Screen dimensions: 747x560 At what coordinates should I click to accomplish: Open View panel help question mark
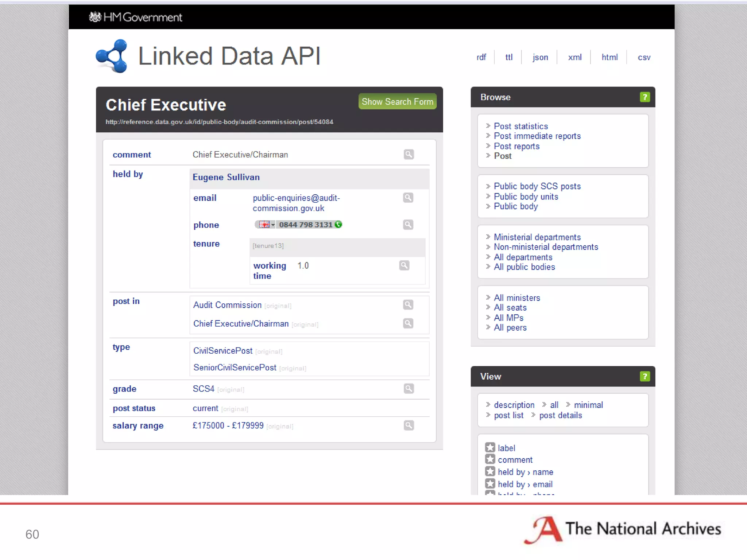645,376
